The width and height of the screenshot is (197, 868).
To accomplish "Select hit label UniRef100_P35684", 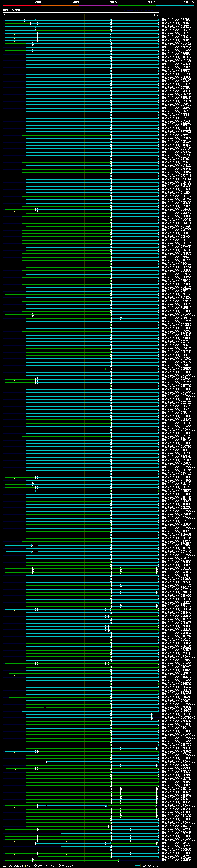I will coord(177,121).
